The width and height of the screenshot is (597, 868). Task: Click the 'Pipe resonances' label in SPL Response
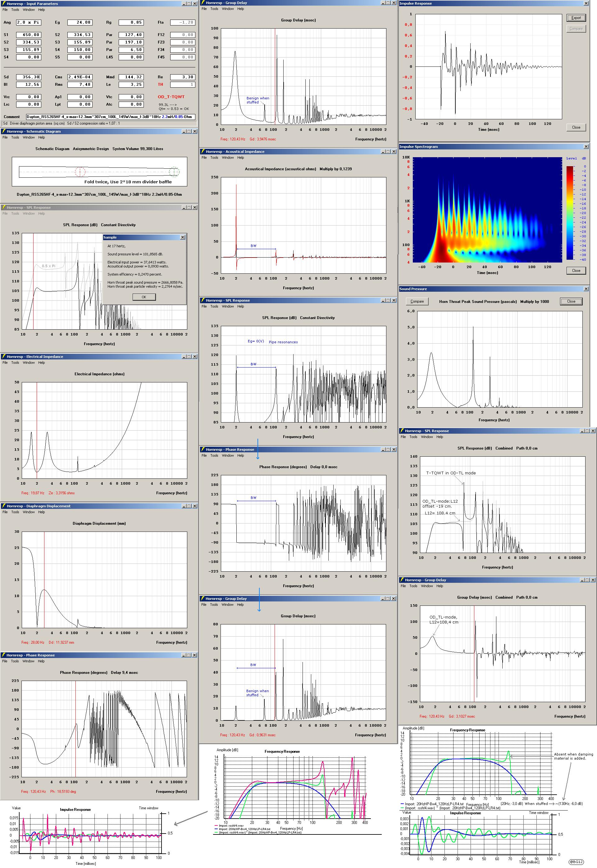(x=283, y=342)
